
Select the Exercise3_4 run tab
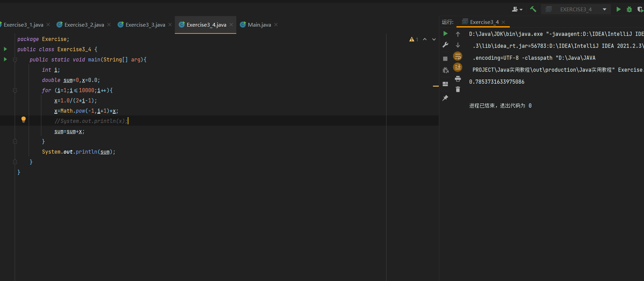pyautogui.click(x=484, y=22)
